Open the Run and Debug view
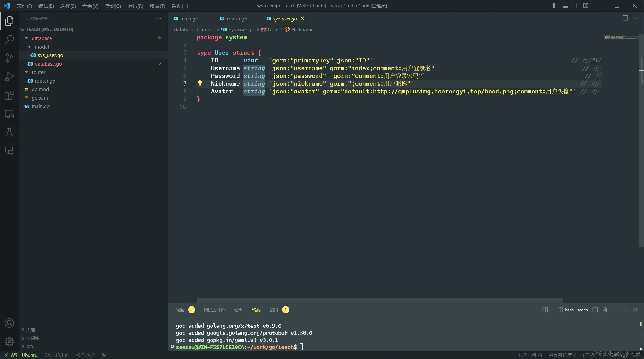This screenshot has width=644, height=359. tap(9, 77)
